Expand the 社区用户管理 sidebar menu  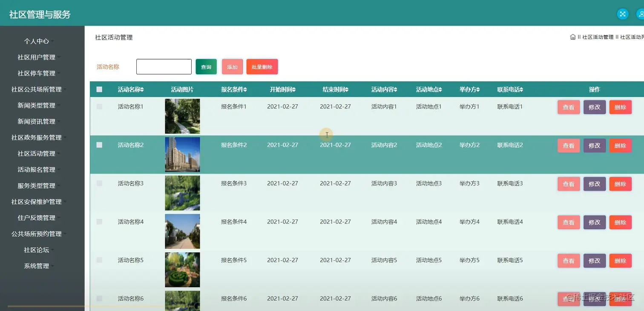click(x=36, y=57)
